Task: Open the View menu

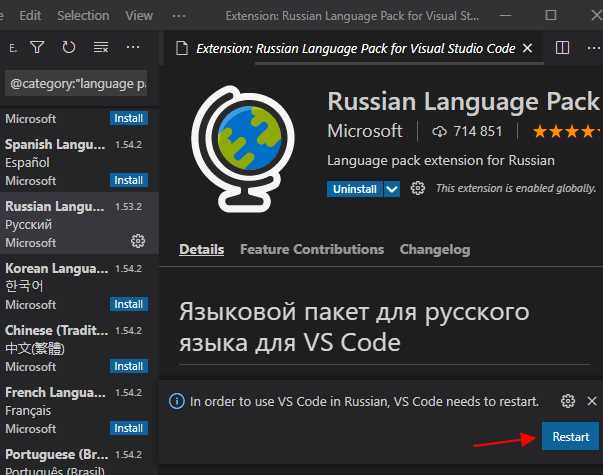Action: (139, 16)
